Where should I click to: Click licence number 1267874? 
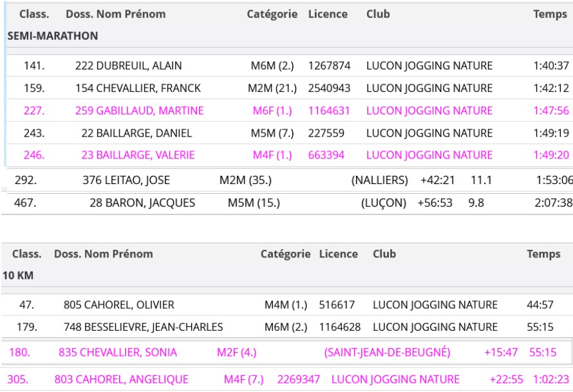pyautogui.click(x=330, y=66)
